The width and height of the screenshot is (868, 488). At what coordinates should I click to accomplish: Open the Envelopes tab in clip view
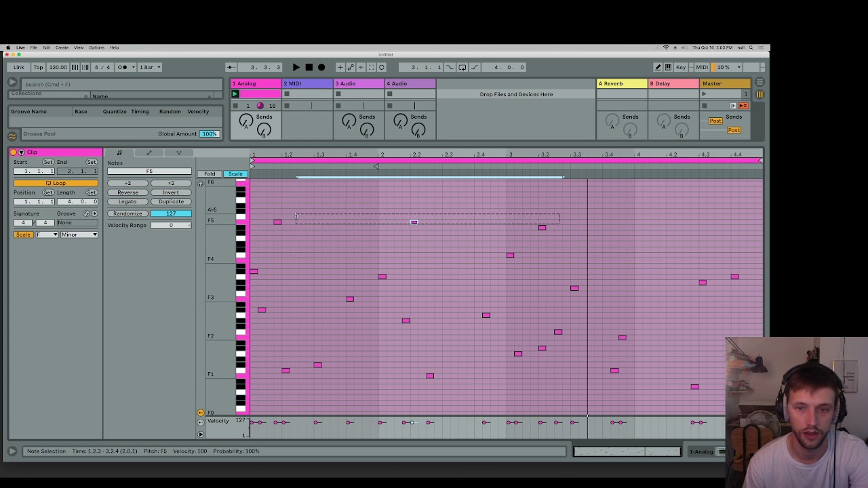pos(149,152)
